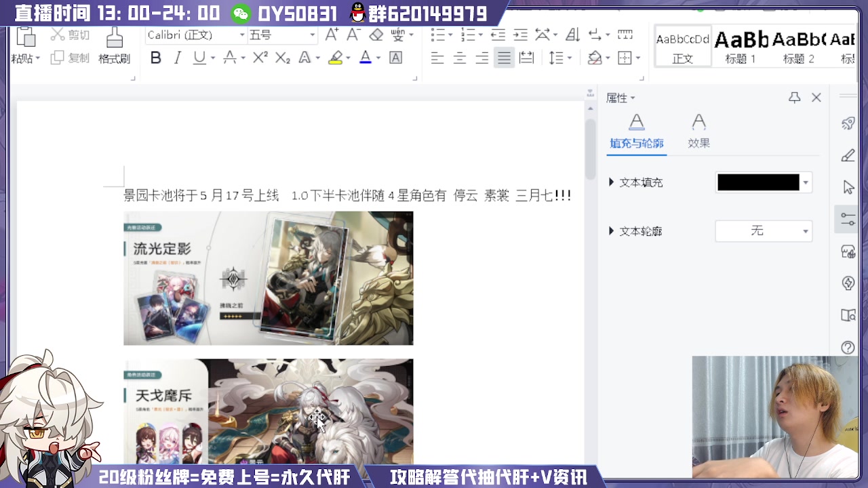
Task: Expand the 文本填充 section triangle
Action: tap(611, 182)
